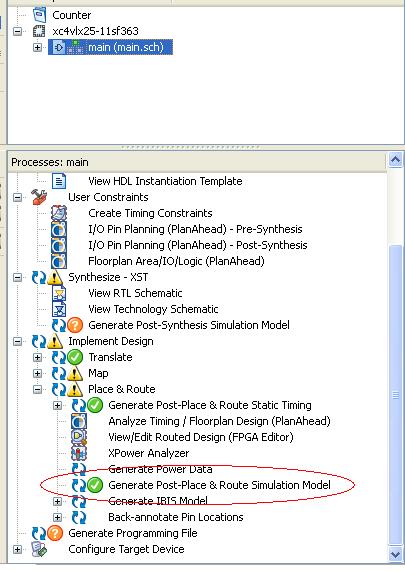
Task: Click the Floorplan Area/IO/Logic PlanAhead icon
Action: point(59,261)
